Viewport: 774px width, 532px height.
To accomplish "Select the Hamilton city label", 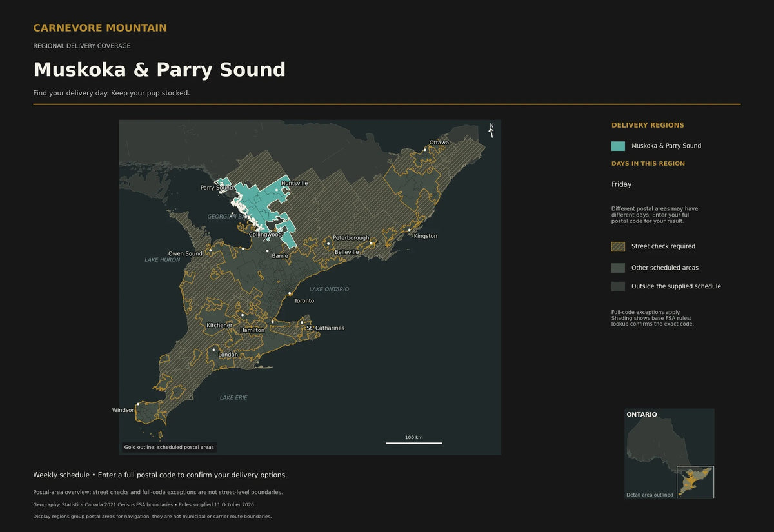I will [252, 331].
